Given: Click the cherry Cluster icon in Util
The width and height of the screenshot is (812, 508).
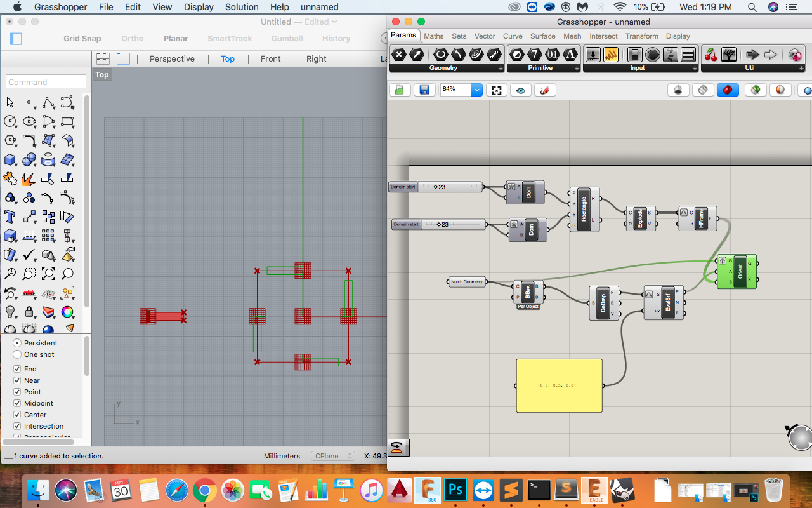Looking at the screenshot, I should (711, 55).
